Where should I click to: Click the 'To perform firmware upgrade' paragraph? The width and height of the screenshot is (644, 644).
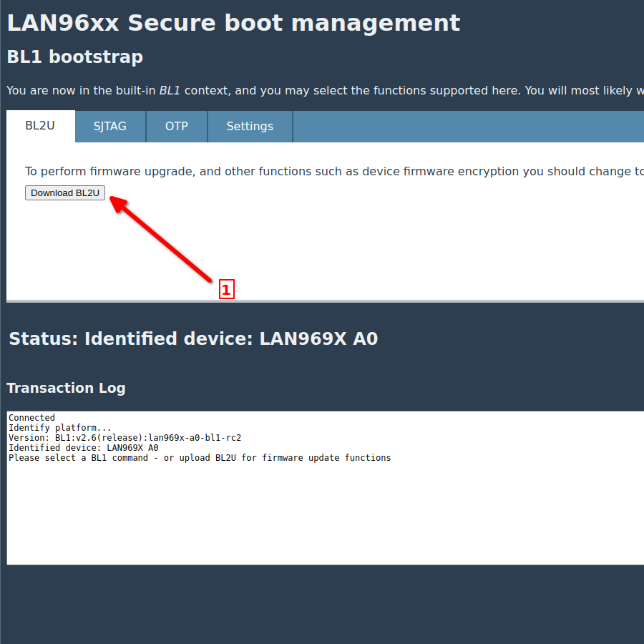322,172
